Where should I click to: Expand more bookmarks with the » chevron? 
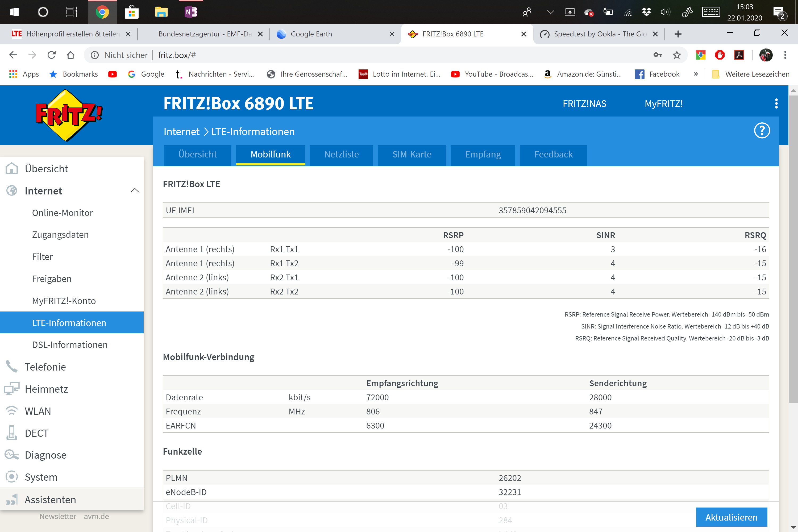[696, 74]
